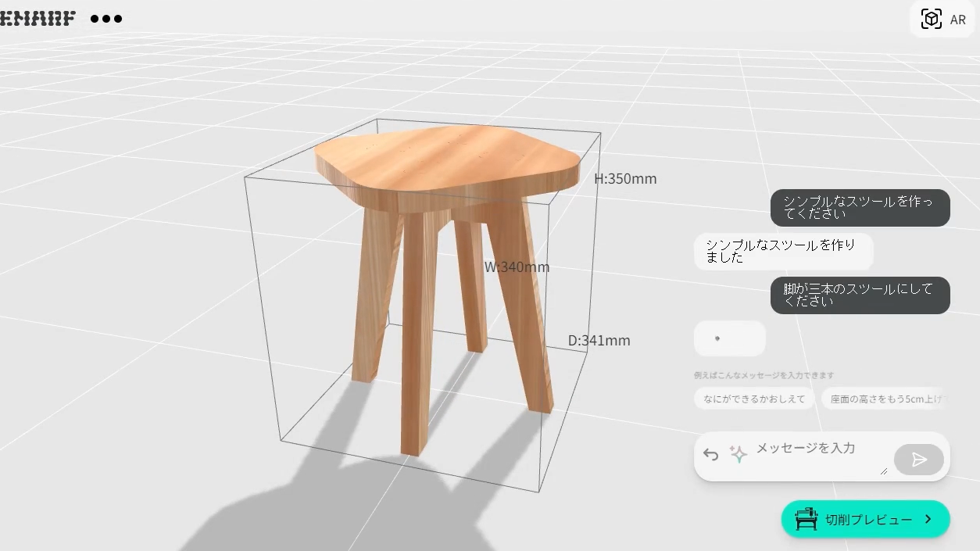
Task: Click the H:350mm height dimension label
Action: (x=625, y=179)
